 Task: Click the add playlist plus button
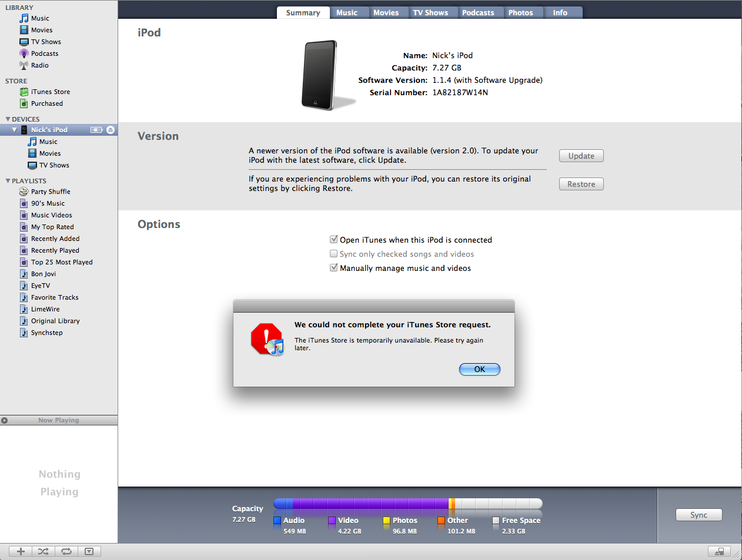[x=21, y=551]
